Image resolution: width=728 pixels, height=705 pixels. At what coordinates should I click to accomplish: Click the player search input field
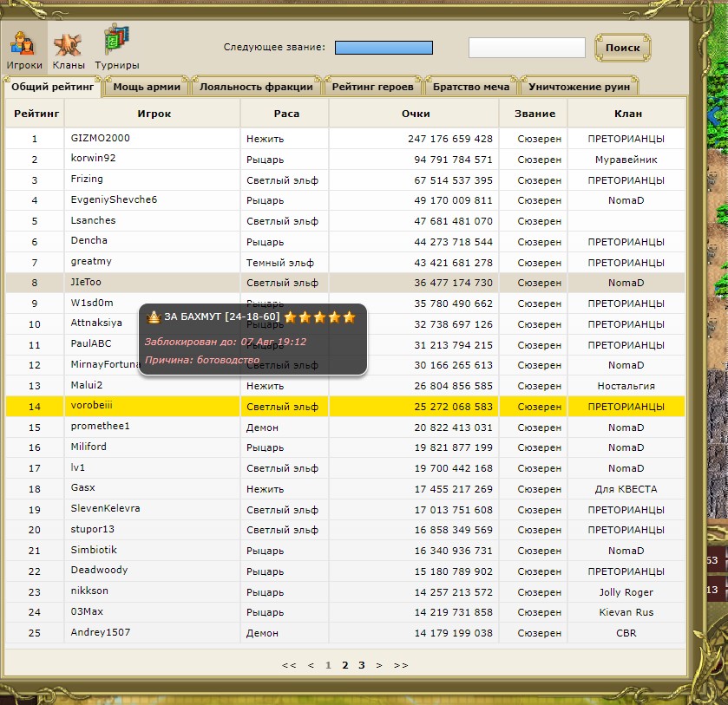(527, 48)
